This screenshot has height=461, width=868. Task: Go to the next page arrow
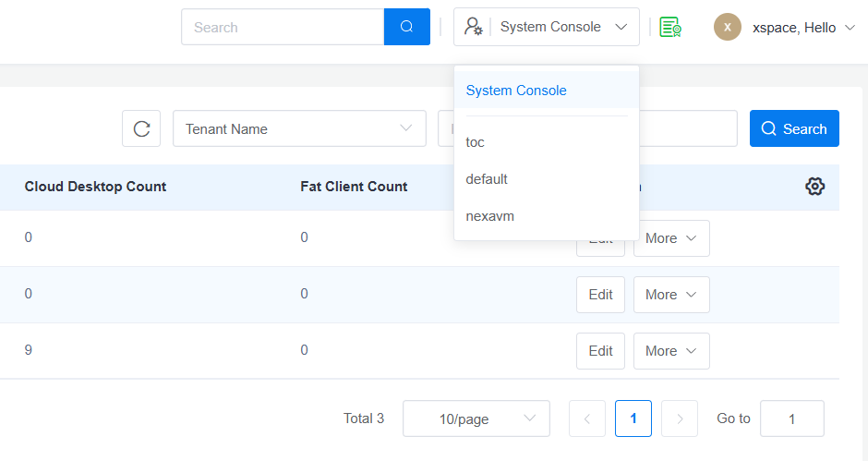coord(680,419)
